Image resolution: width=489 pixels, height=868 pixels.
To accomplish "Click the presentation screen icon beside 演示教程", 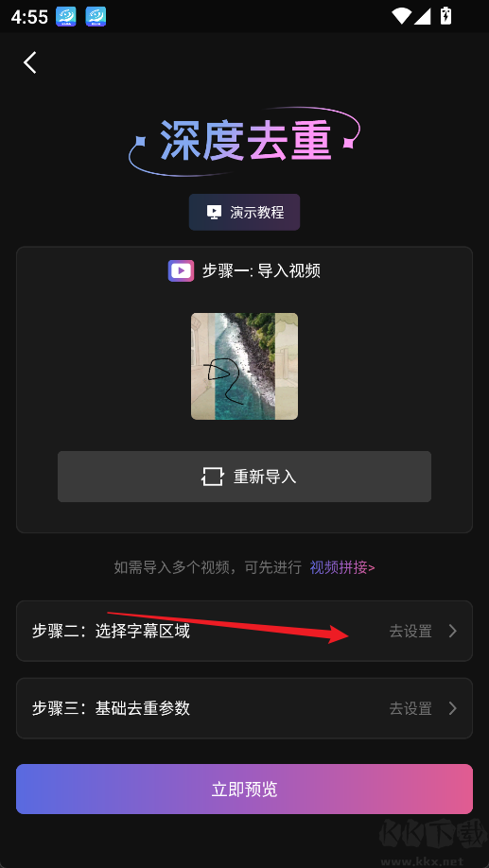I will (214, 212).
